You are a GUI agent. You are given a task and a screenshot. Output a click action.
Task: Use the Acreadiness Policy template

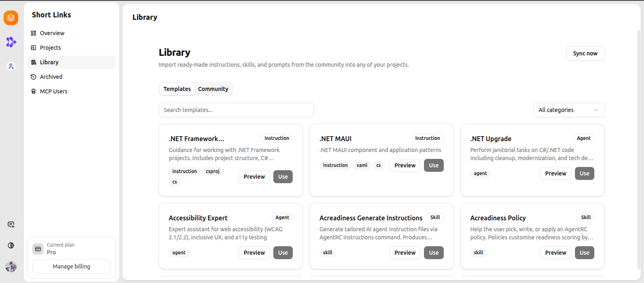point(584,253)
